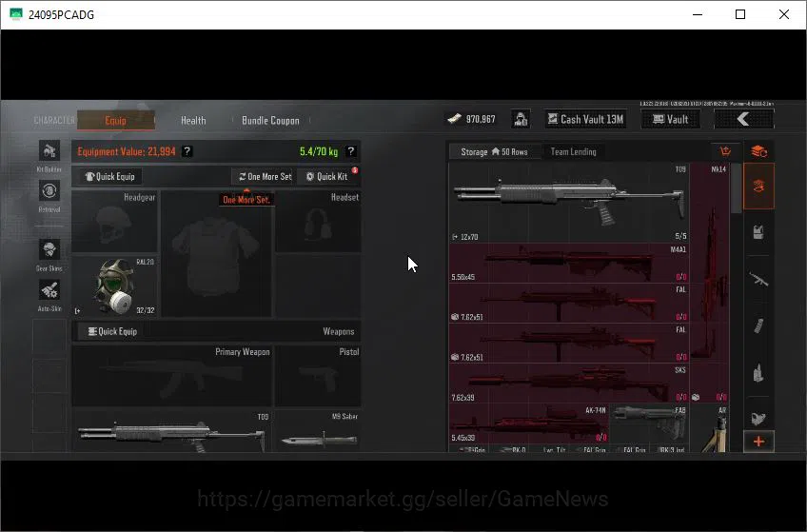Filter storage by rifle weapon icon
The image size is (807, 532).
758,280
